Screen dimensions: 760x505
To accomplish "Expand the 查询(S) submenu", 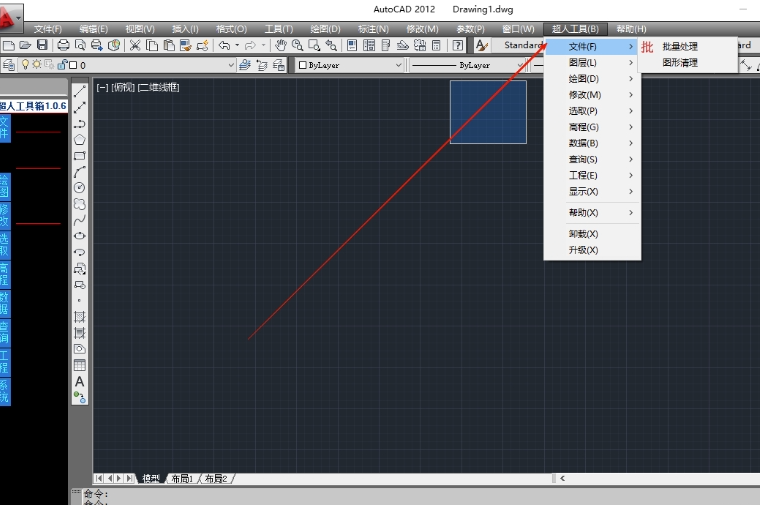I will (592, 159).
